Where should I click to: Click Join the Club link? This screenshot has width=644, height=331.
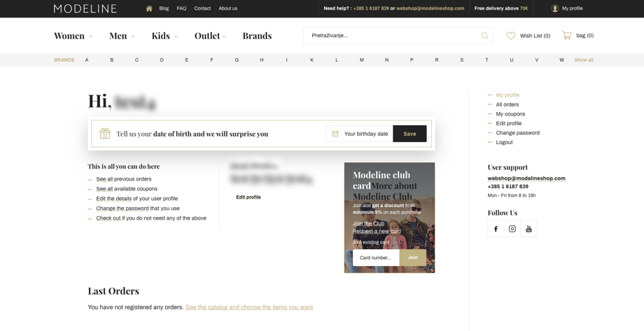coord(368,224)
